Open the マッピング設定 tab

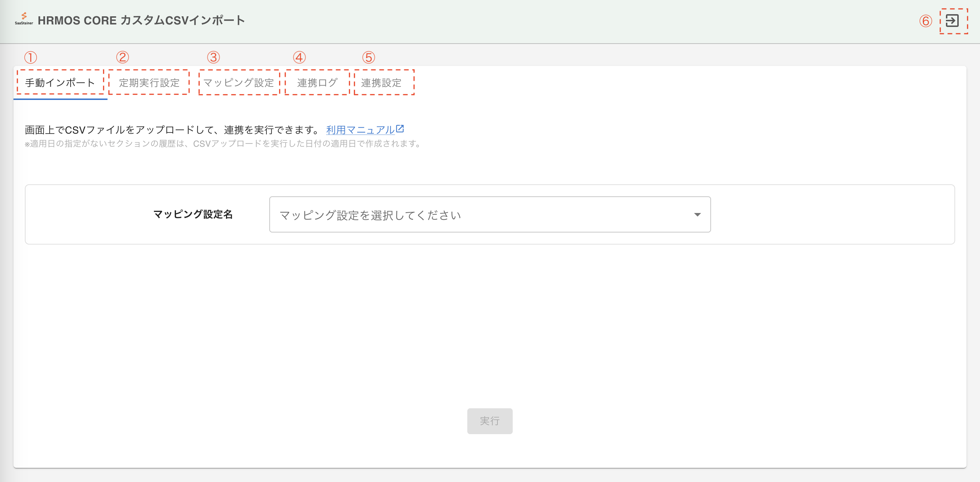[x=238, y=83]
